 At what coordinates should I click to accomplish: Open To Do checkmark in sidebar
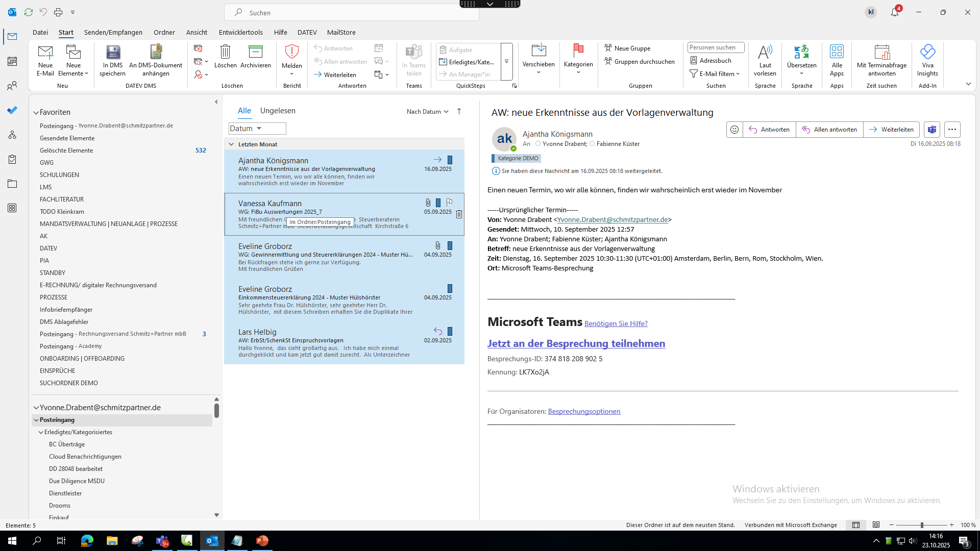pos(12,110)
